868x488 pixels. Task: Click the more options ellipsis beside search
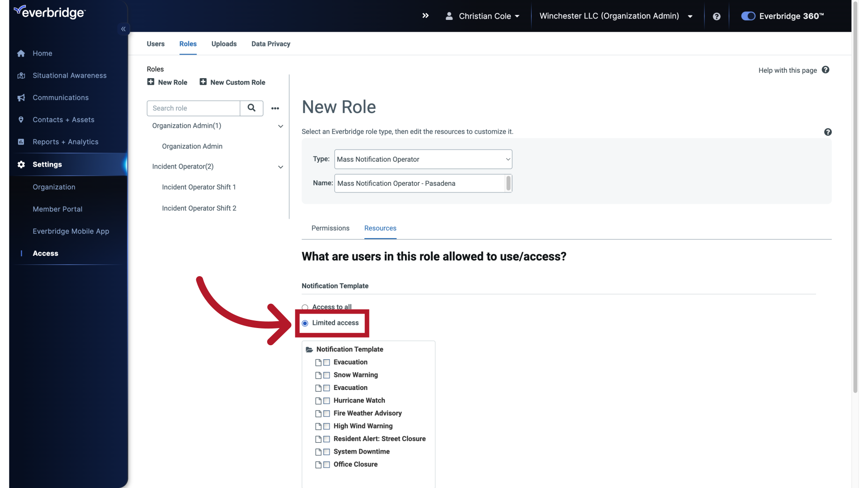pos(275,108)
